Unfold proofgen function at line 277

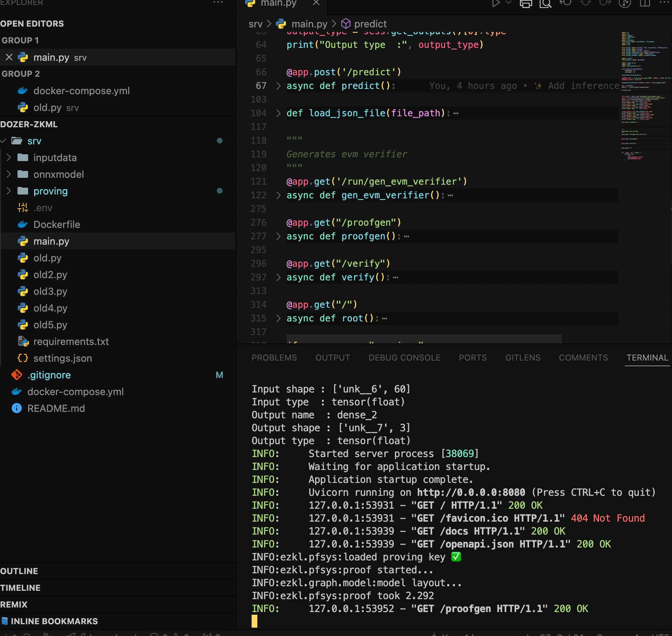278,236
